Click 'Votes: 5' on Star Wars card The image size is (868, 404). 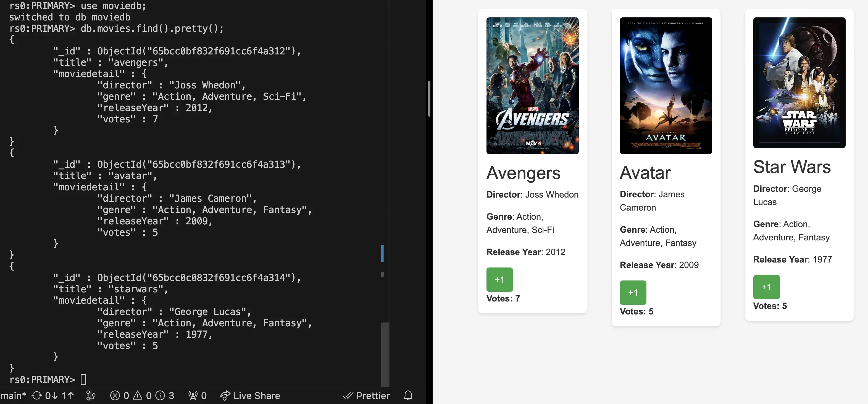coord(770,306)
